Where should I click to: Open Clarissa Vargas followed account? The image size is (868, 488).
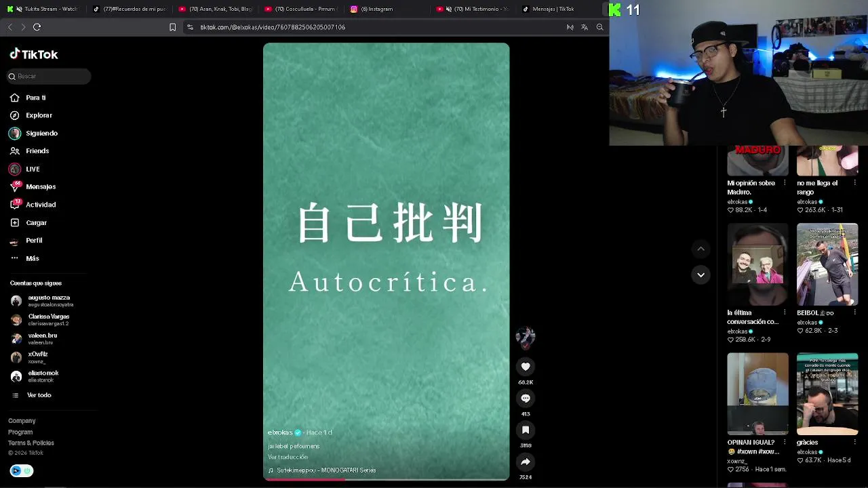[40, 320]
